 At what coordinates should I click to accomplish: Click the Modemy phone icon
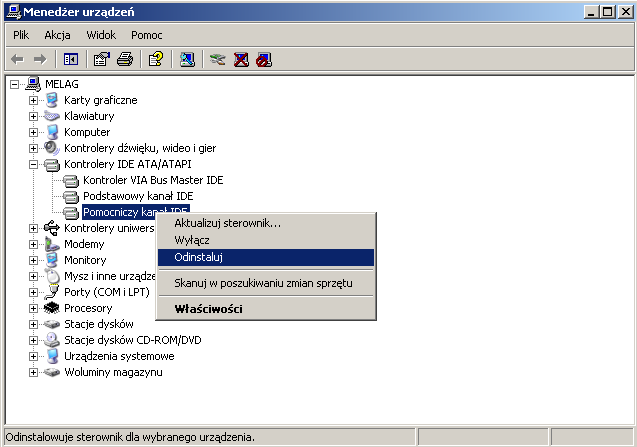click(x=52, y=244)
